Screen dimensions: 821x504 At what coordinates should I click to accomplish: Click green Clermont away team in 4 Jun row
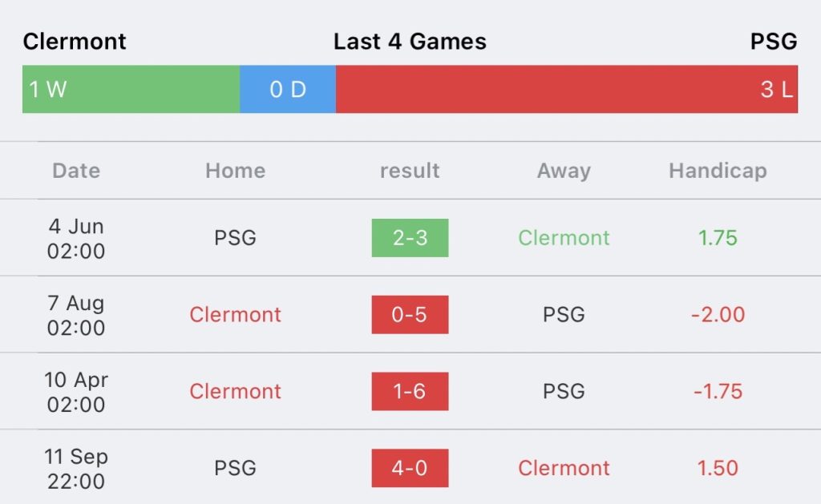(x=564, y=238)
